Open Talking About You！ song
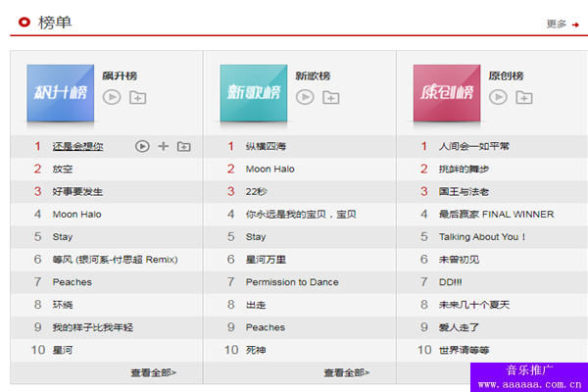 (482, 237)
